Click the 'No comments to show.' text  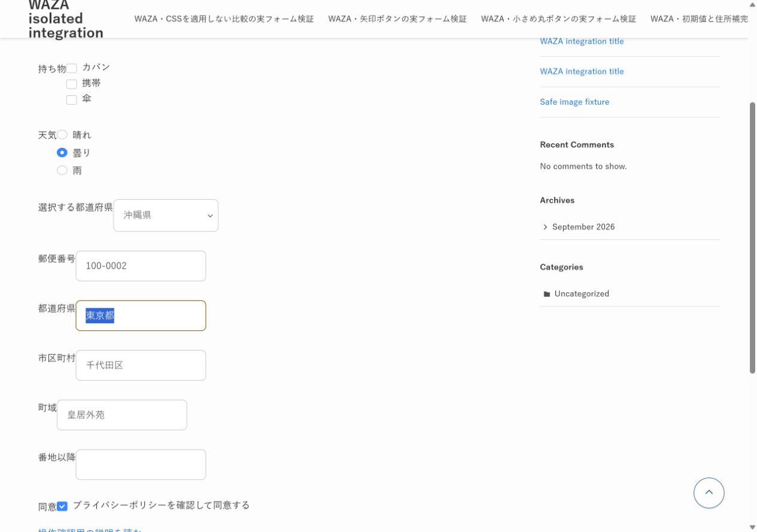pos(583,166)
